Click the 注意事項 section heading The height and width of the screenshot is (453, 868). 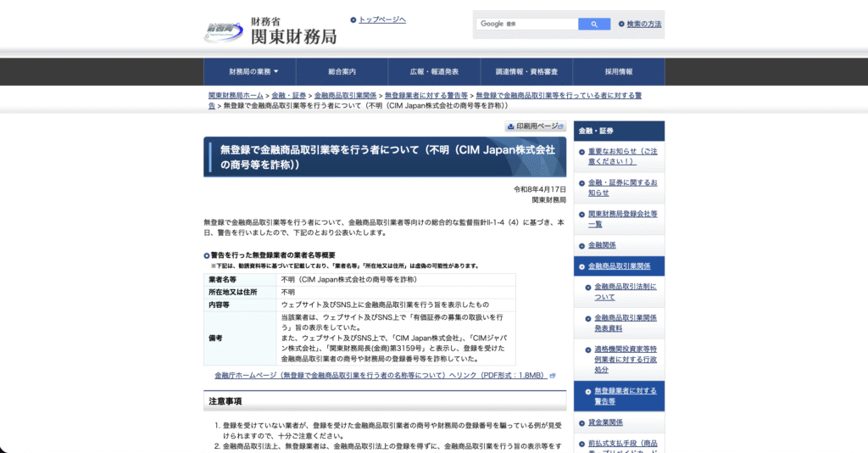(x=385, y=401)
